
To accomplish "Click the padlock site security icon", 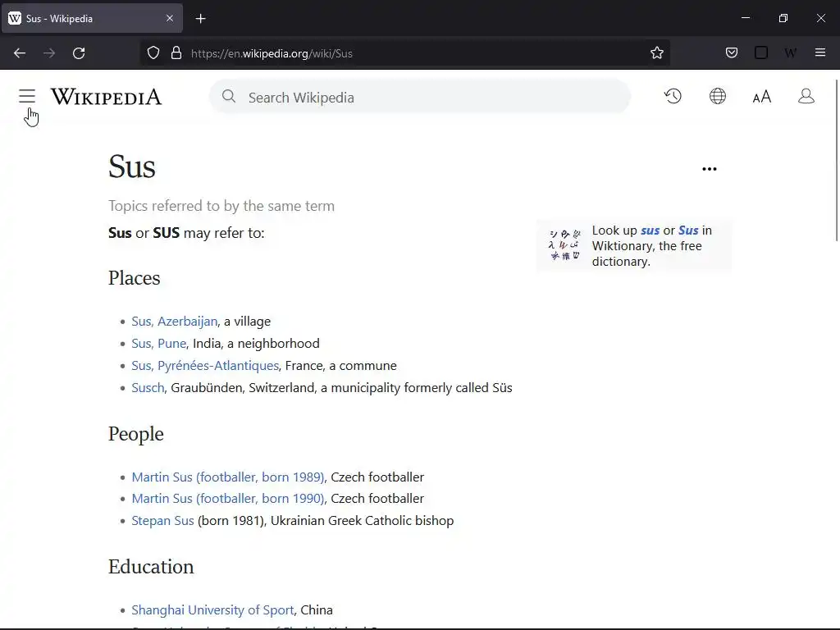I will [x=176, y=53].
